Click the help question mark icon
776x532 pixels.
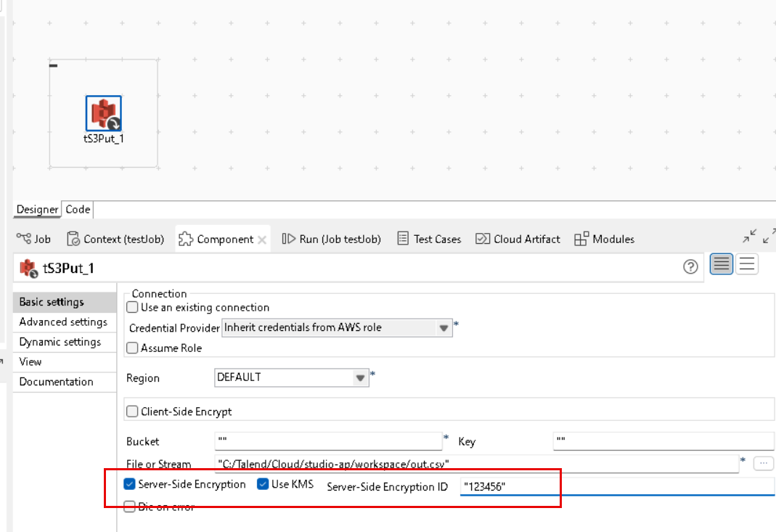(x=690, y=267)
